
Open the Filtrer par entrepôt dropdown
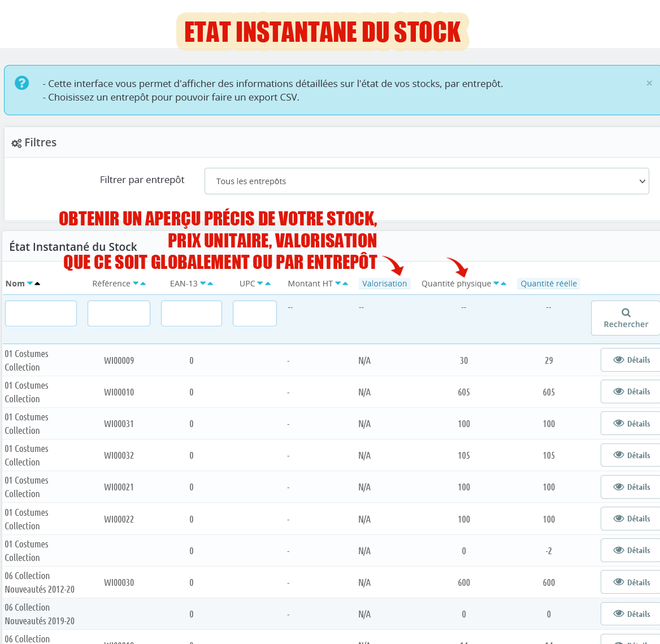click(x=427, y=181)
